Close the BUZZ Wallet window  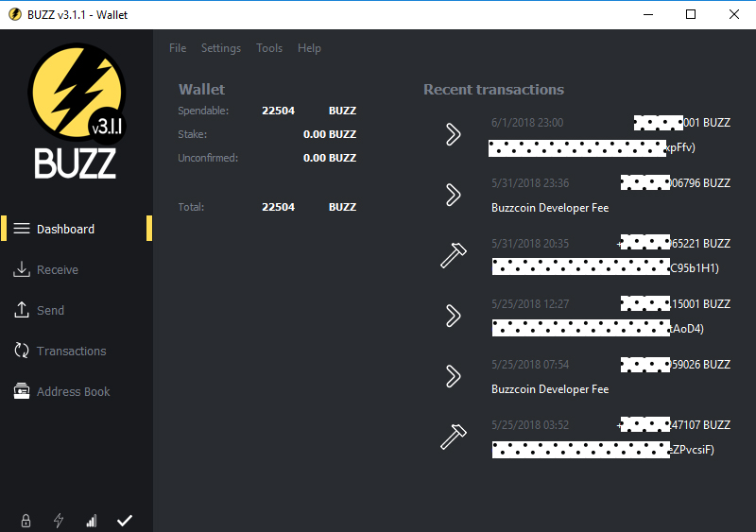[734, 14]
